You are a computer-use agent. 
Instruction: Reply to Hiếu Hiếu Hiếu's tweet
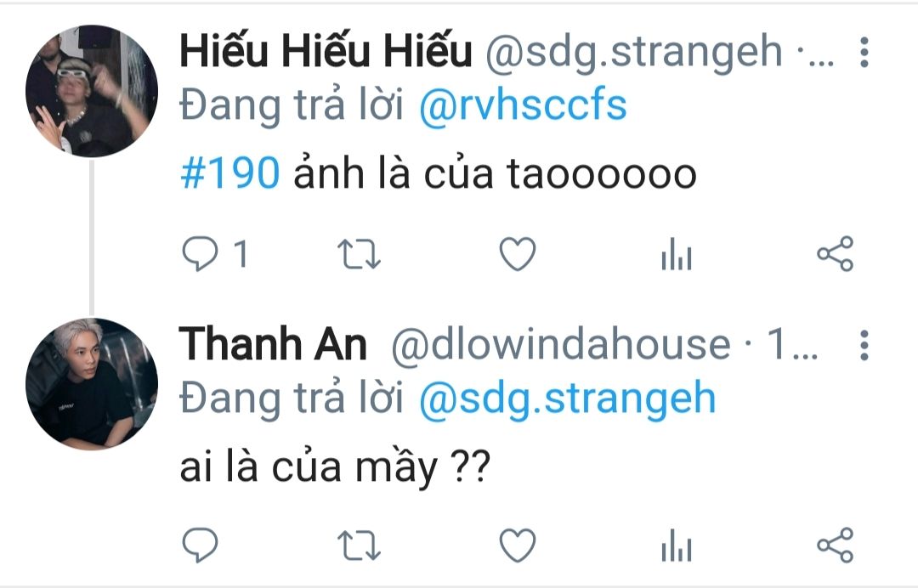coord(201,254)
